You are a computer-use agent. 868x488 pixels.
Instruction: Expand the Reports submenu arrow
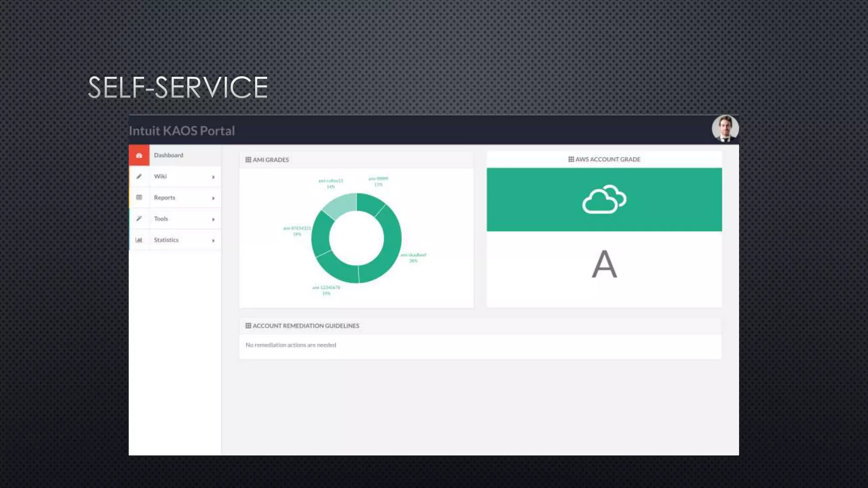coord(213,198)
